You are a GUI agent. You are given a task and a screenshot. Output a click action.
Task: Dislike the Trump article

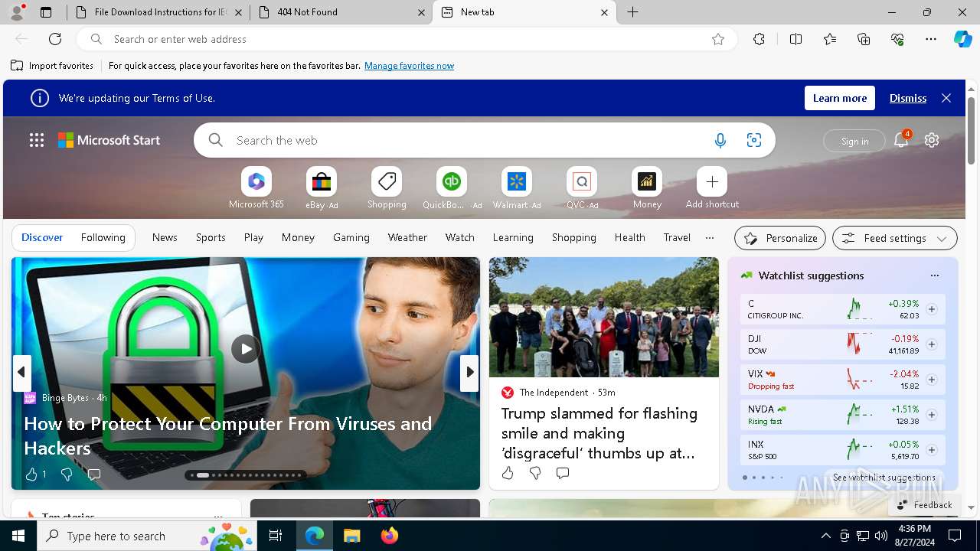coord(535,473)
